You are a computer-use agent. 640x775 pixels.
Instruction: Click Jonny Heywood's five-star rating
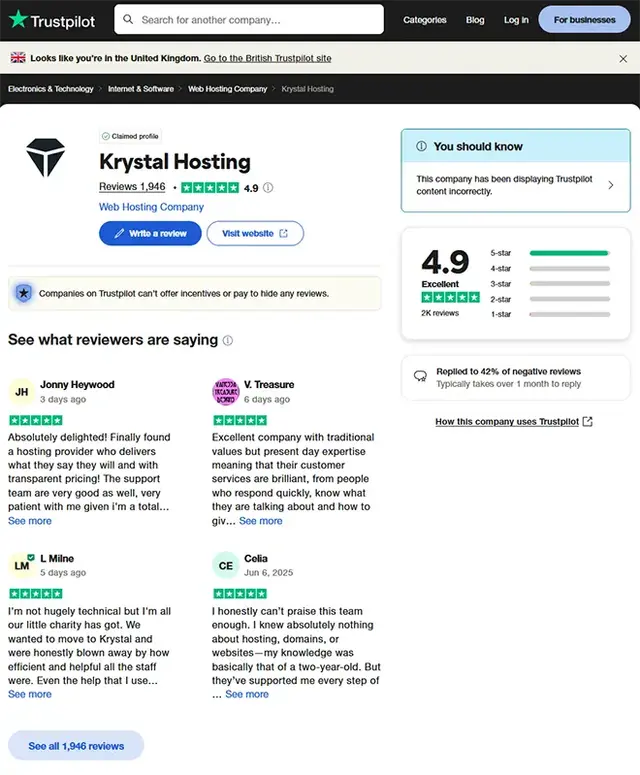pyautogui.click(x=36, y=421)
